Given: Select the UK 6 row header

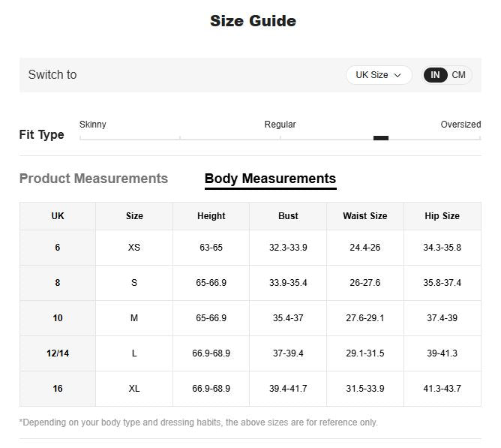Looking at the screenshot, I should tap(58, 248).
